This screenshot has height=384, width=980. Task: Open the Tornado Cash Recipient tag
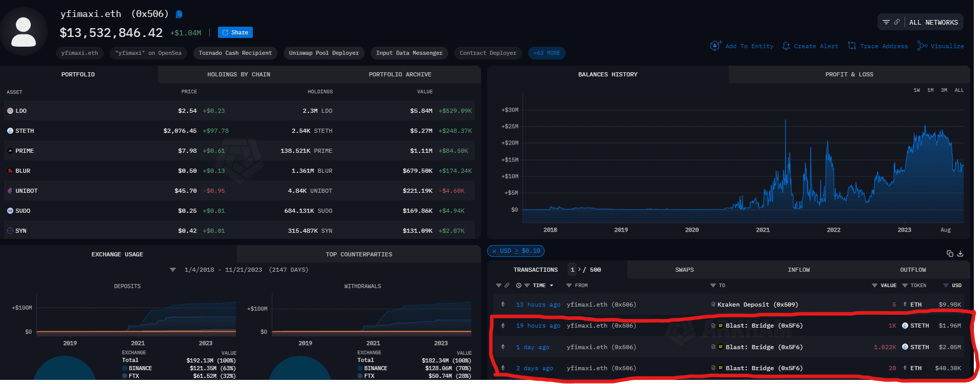(x=235, y=53)
